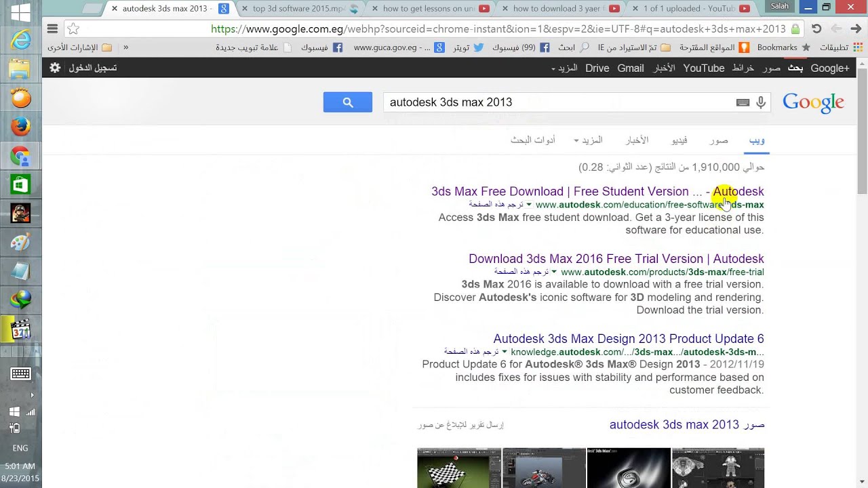The image size is (868, 488).
Task: Close the autodesk 3ds max 2013 tab
Action: coord(114,9)
